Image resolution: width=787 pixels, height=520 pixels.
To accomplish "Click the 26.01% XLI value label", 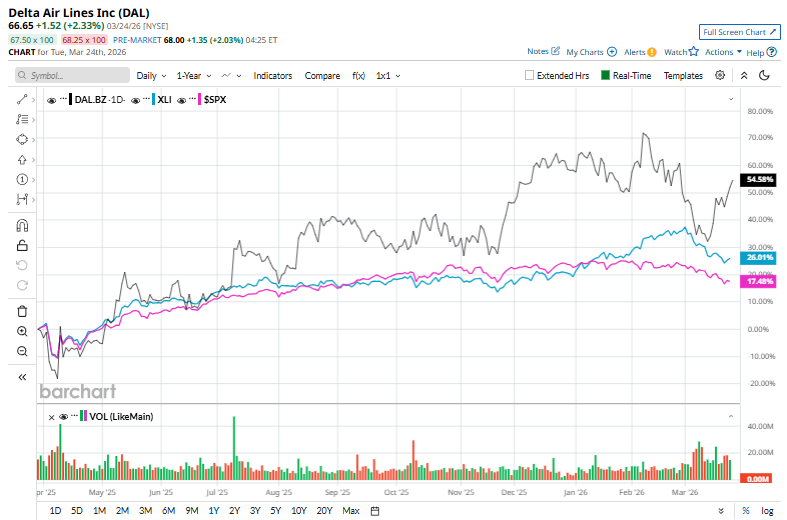I will (x=759, y=257).
